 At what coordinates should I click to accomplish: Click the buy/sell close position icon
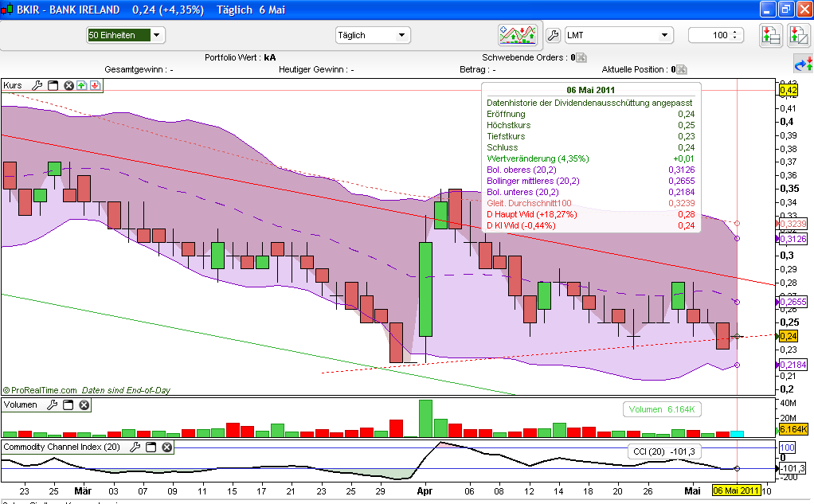pos(798,35)
